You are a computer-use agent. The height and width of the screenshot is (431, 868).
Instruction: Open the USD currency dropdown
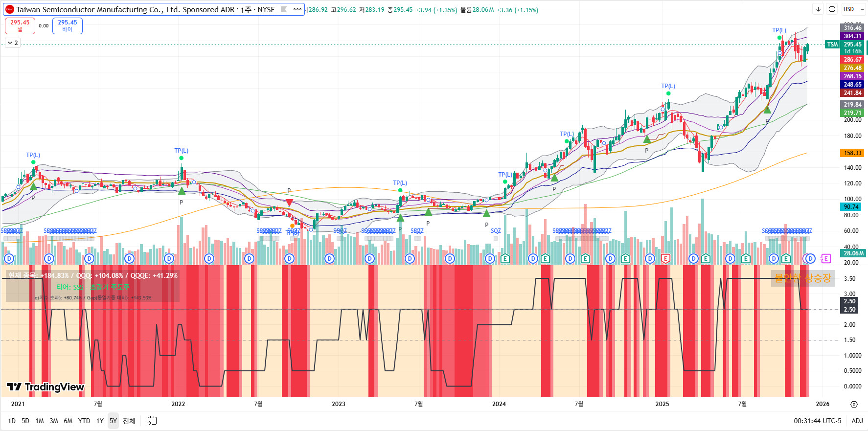pyautogui.click(x=854, y=9)
